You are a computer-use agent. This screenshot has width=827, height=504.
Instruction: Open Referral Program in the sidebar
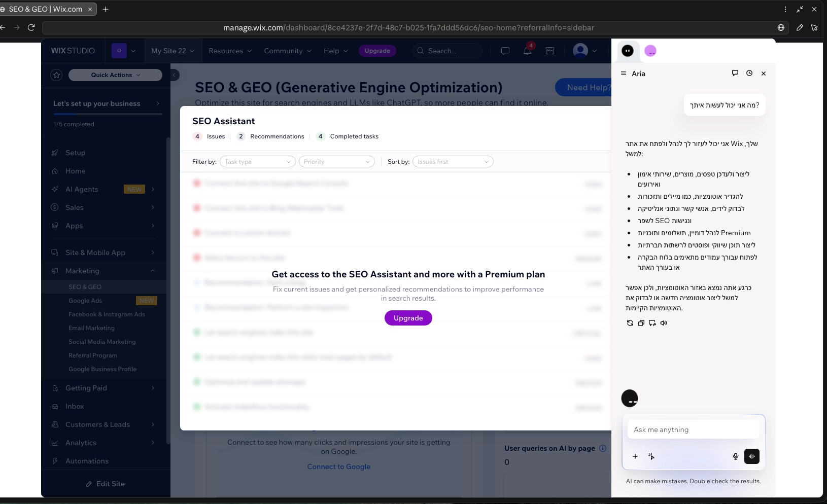104,355
